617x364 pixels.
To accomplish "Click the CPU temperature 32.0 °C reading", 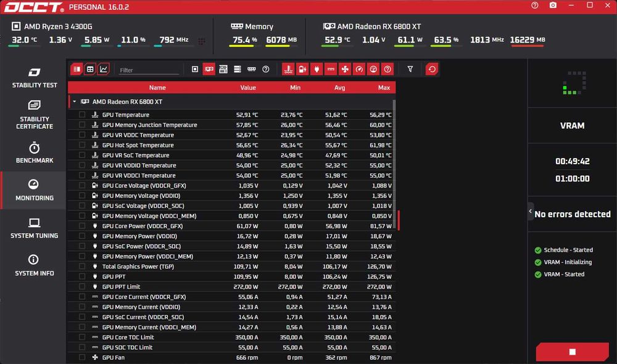I will point(25,39).
